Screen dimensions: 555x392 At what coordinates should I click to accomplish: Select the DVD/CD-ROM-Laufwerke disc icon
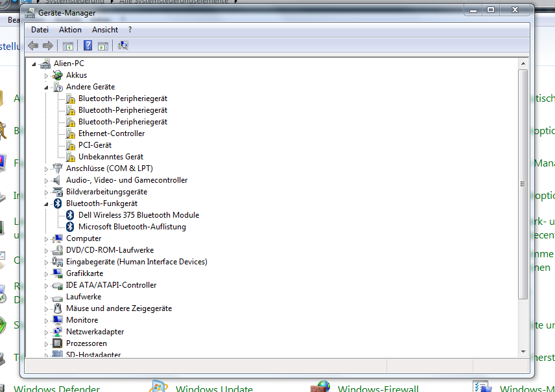coord(58,250)
